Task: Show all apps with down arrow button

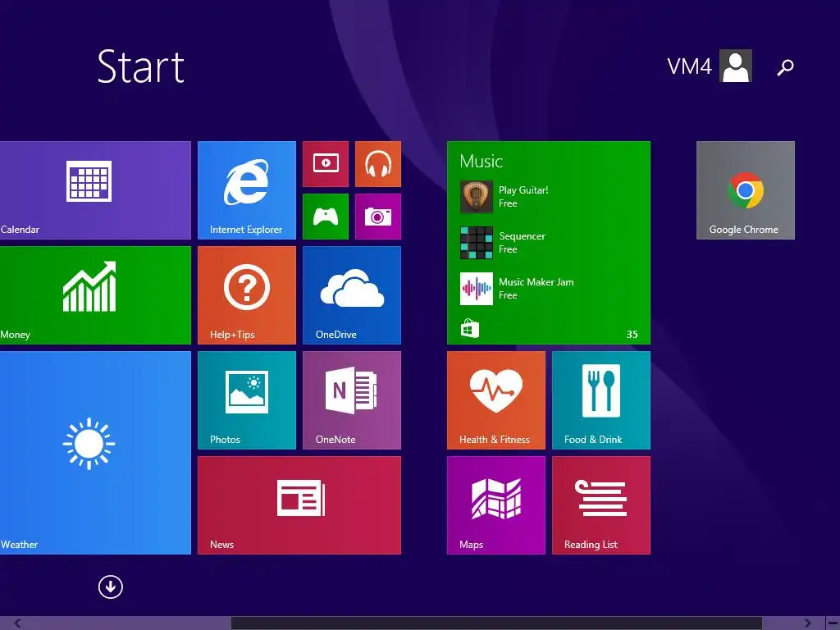Action: pos(111,587)
